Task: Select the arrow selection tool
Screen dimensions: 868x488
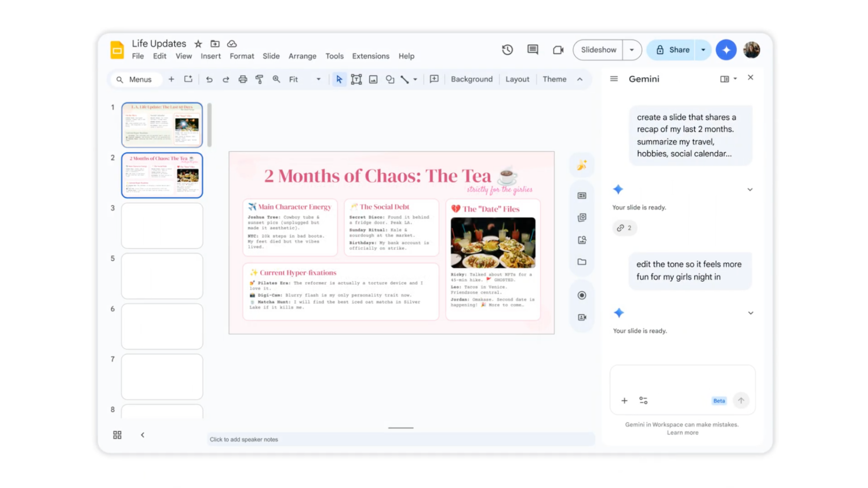Action: pos(339,79)
